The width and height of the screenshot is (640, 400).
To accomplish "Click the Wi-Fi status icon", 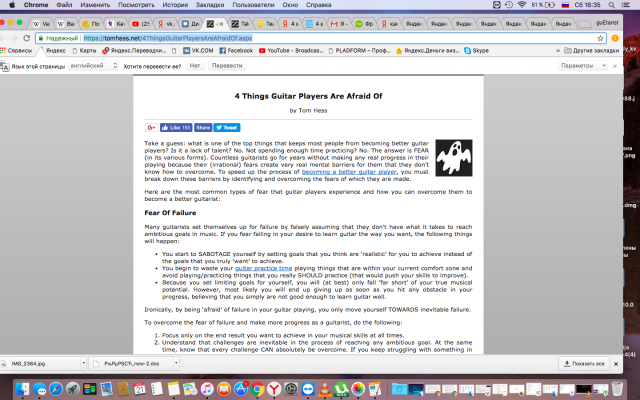I will click(522, 5).
